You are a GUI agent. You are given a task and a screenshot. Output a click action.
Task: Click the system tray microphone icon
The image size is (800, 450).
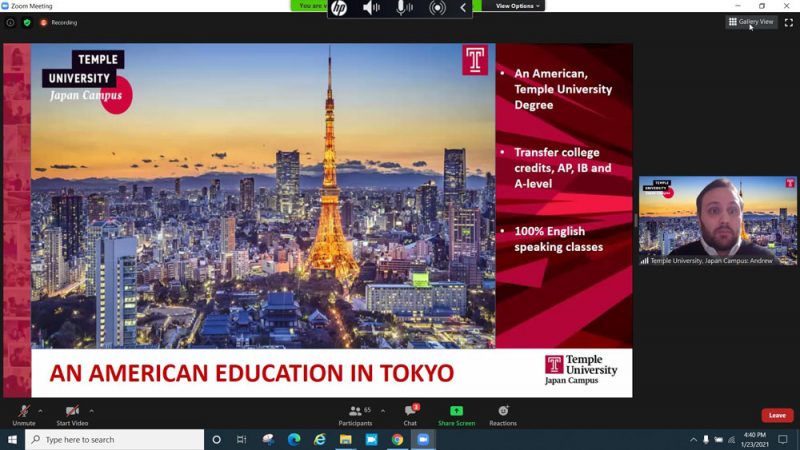(706, 439)
